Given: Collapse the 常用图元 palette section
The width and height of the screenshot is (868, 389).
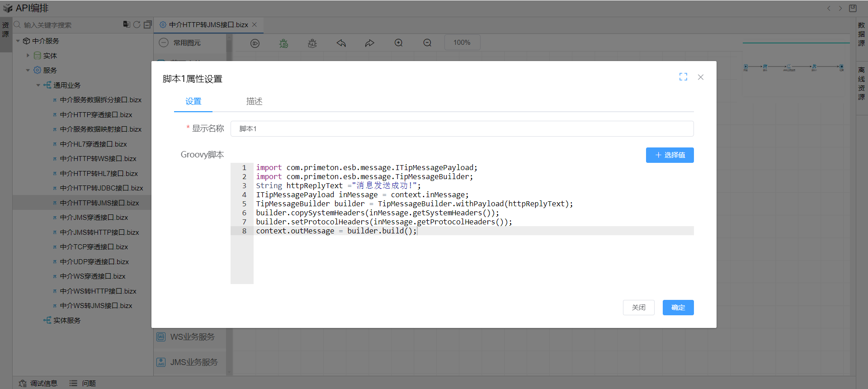Looking at the screenshot, I should pyautogui.click(x=164, y=43).
